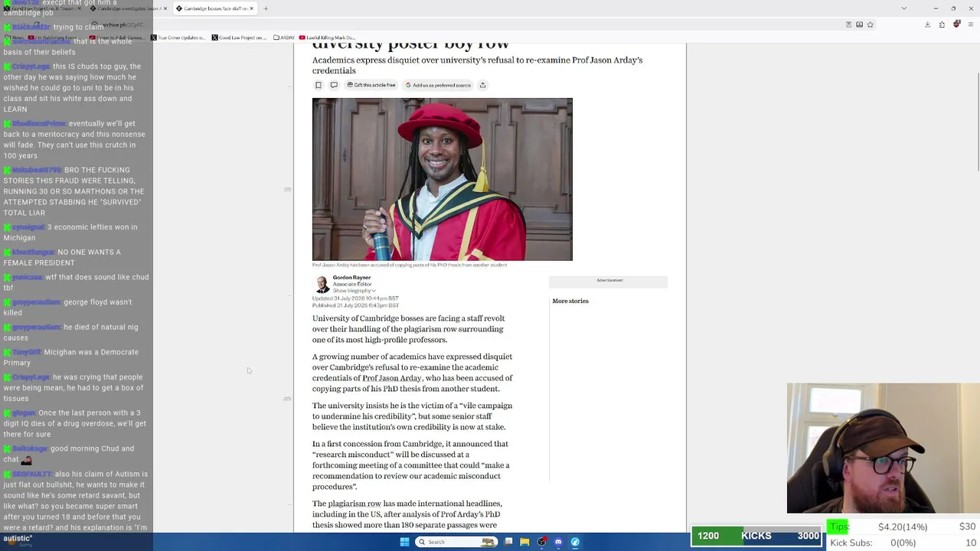Follow the plagiarism row link
This screenshot has width=980, height=551.
(354, 504)
